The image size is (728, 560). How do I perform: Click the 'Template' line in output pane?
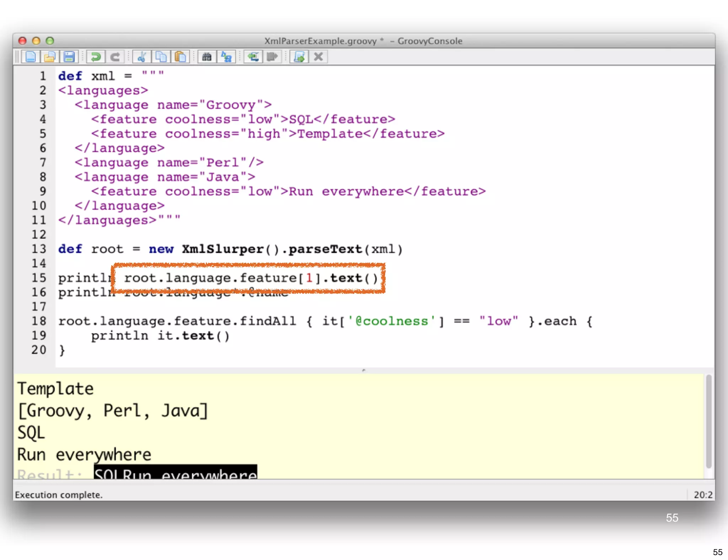click(x=56, y=389)
